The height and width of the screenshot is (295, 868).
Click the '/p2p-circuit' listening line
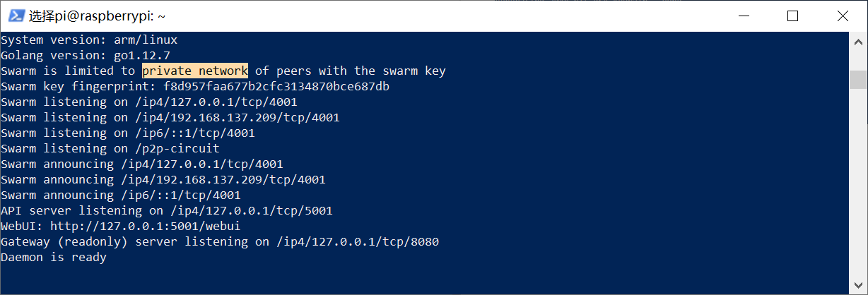(x=110, y=148)
